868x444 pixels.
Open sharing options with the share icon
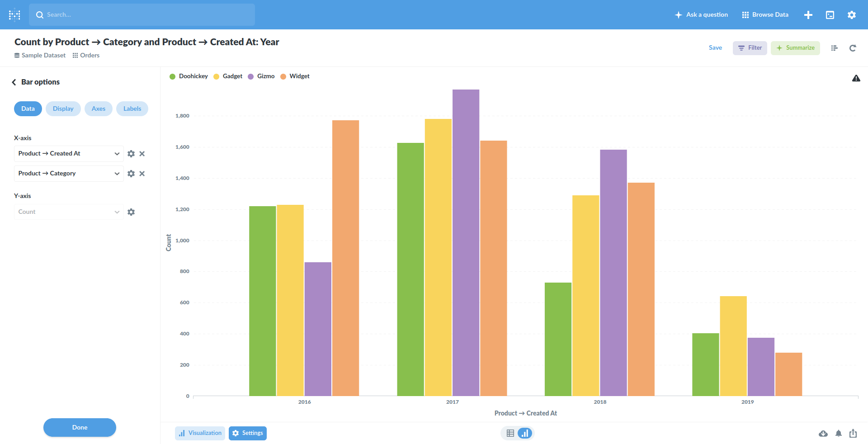pyautogui.click(x=853, y=433)
